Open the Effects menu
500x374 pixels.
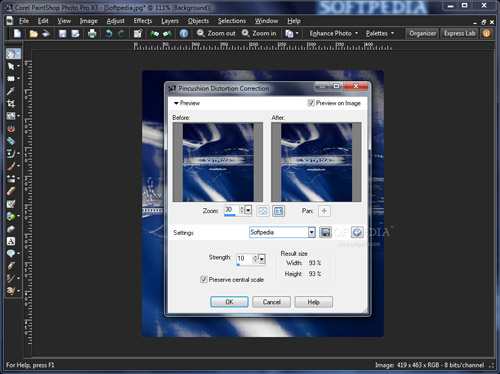point(143,21)
